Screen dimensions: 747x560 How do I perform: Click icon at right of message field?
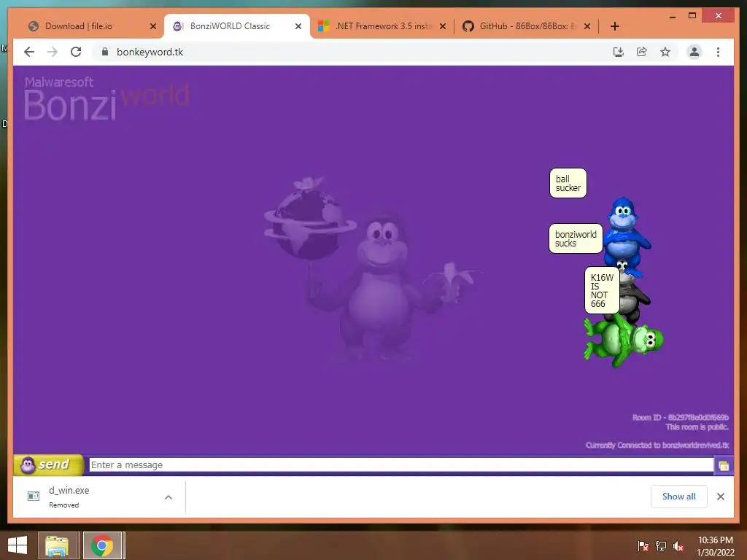pyautogui.click(x=724, y=466)
